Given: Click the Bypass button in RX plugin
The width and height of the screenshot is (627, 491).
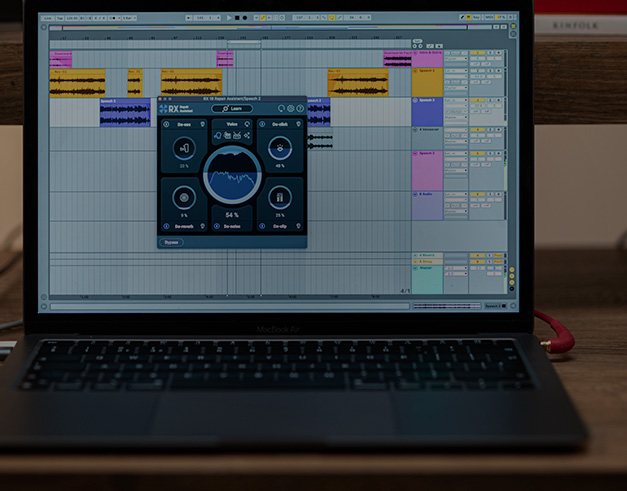Looking at the screenshot, I should [172, 242].
